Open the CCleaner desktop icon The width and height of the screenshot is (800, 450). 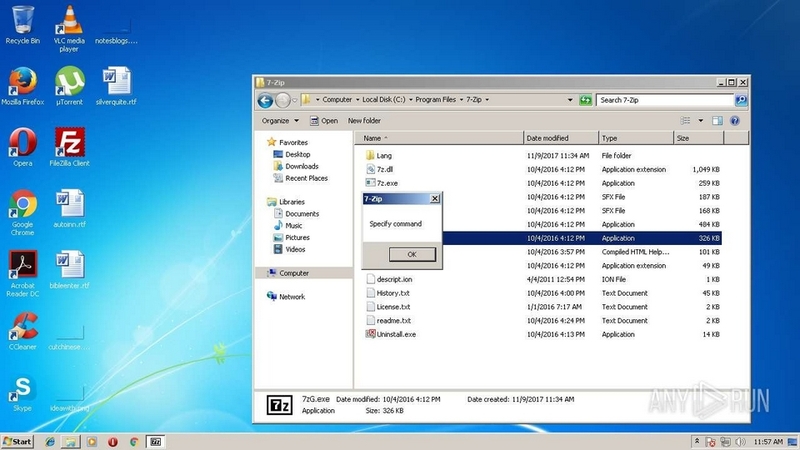point(22,326)
